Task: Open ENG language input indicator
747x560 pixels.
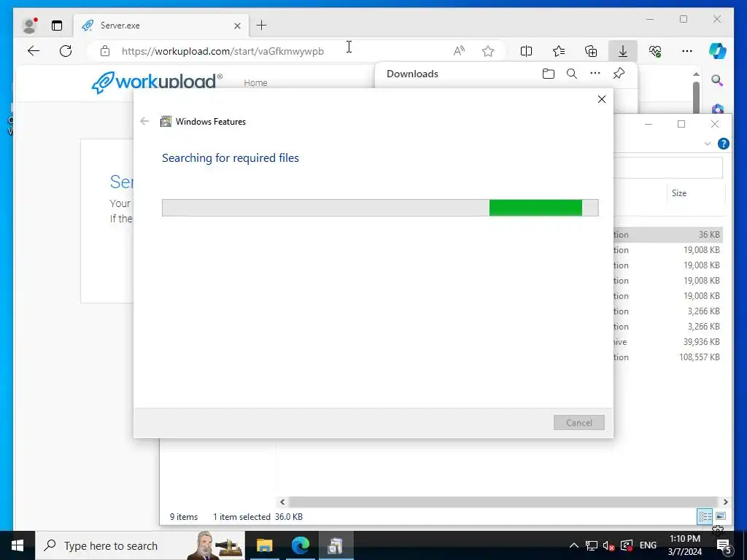Action: point(648,545)
